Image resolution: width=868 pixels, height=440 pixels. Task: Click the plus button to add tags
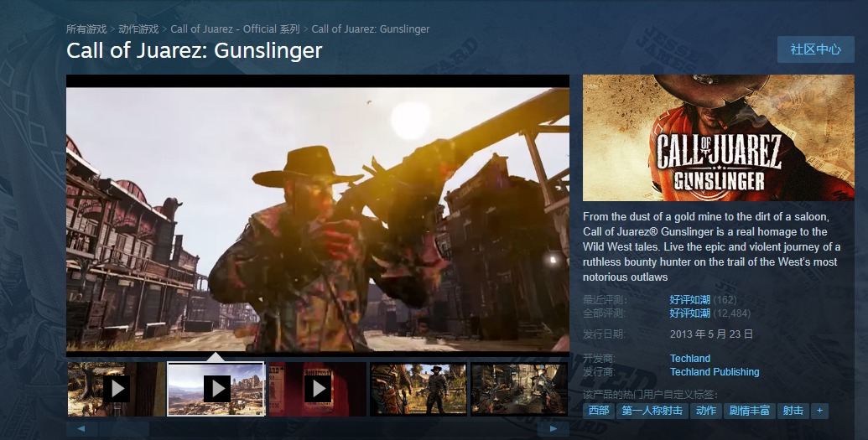coord(819,411)
